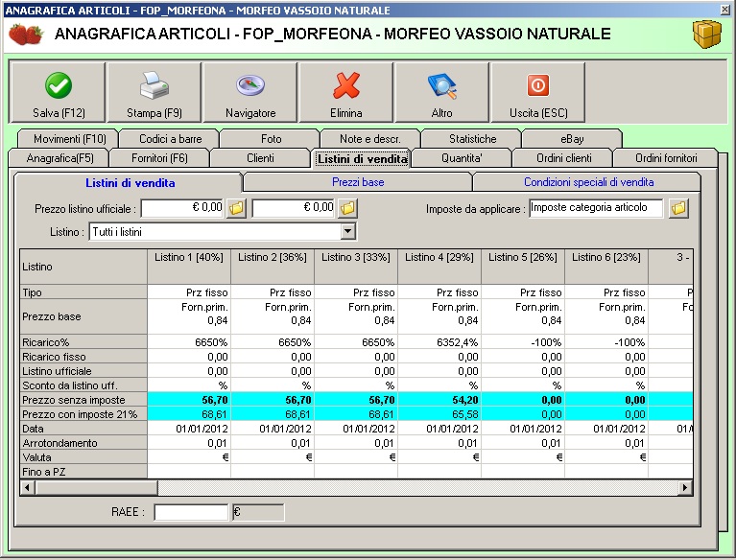Viewport: 736px width, 560px height.
Task: Select Listino 1 Prezzo senza imposte cell
Action: click(x=189, y=399)
